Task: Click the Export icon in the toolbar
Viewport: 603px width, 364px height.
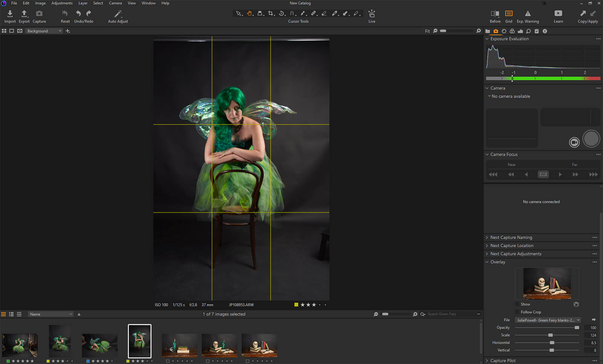Action: pyautogui.click(x=24, y=14)
